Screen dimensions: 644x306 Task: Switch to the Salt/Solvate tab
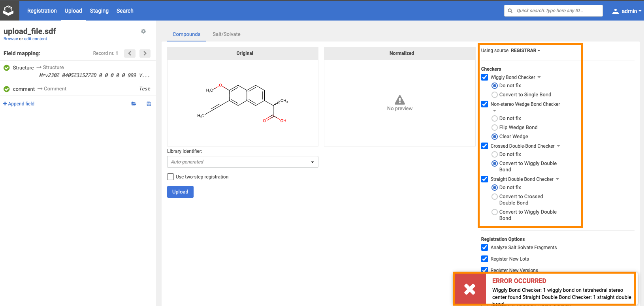point(226,34)
